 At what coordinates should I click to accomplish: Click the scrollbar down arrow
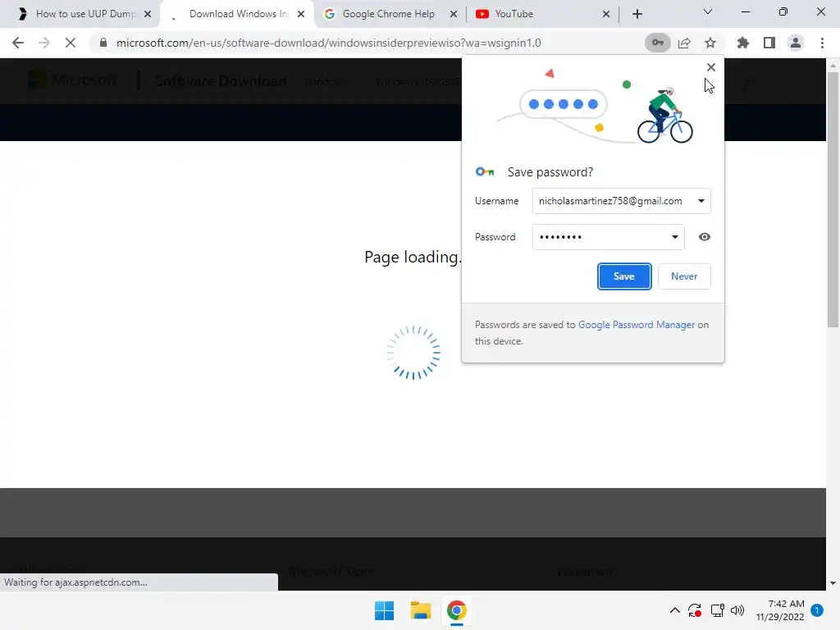coord(833,583)
